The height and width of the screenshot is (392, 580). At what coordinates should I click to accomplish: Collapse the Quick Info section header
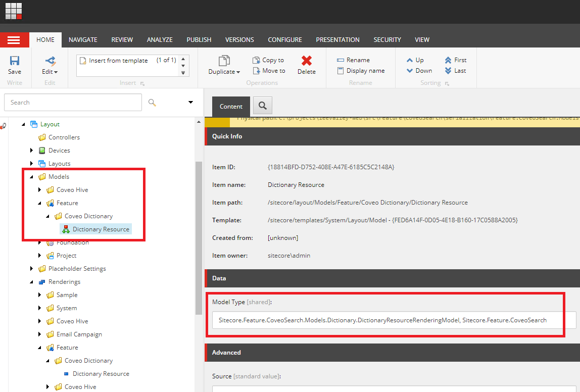(x=393, y=136)
